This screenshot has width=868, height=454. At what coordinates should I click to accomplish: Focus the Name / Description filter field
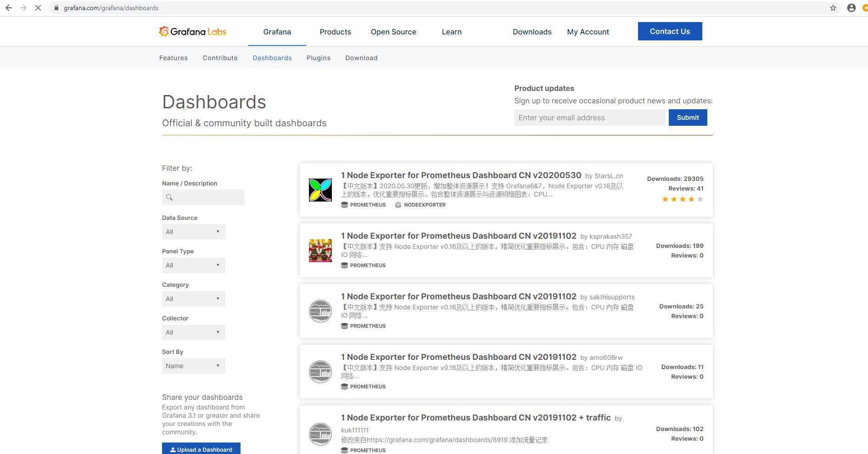203,197
